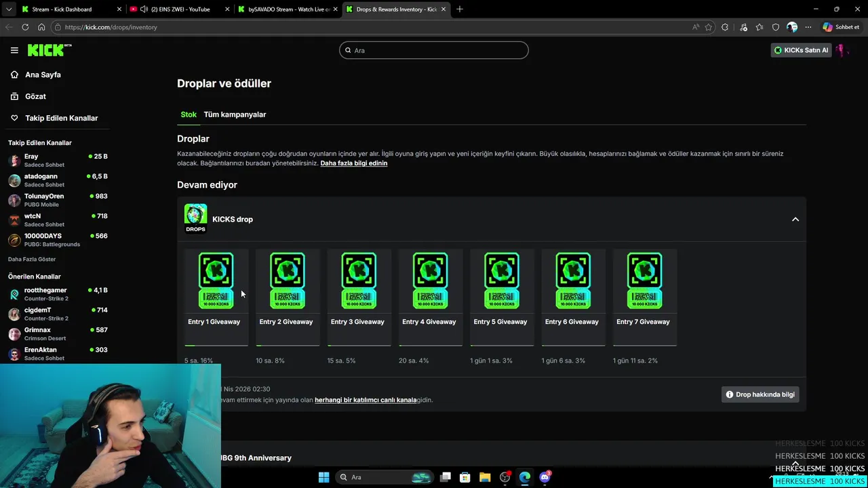Open the TolunayOren channel
Viewport: 868px width, 488px height.
coord(58,200)
